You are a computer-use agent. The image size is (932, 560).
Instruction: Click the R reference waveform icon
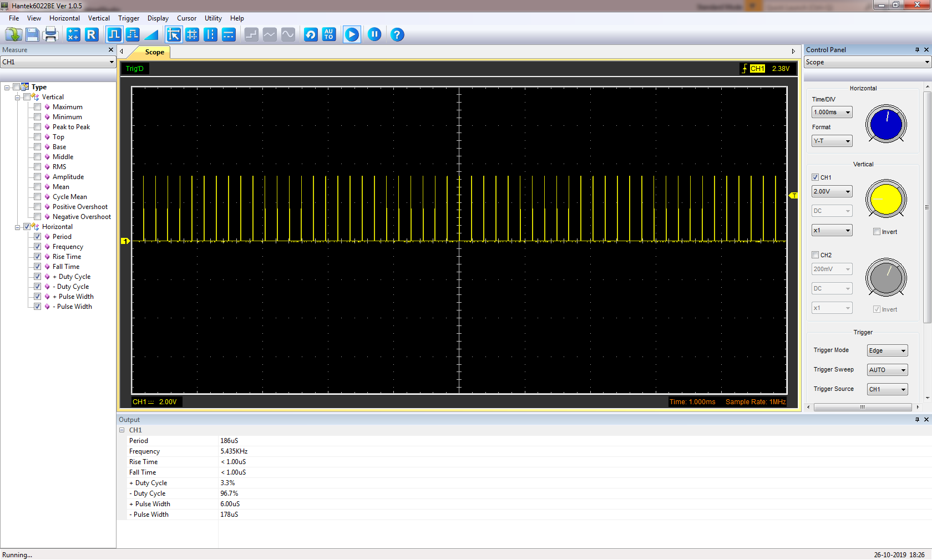tap(92, 34)
